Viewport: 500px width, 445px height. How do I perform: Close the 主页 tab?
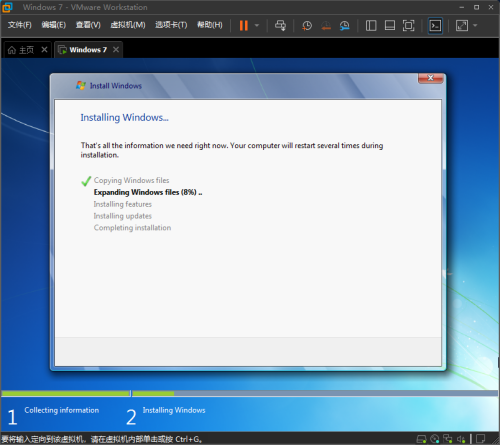click(x=44, y=50)
